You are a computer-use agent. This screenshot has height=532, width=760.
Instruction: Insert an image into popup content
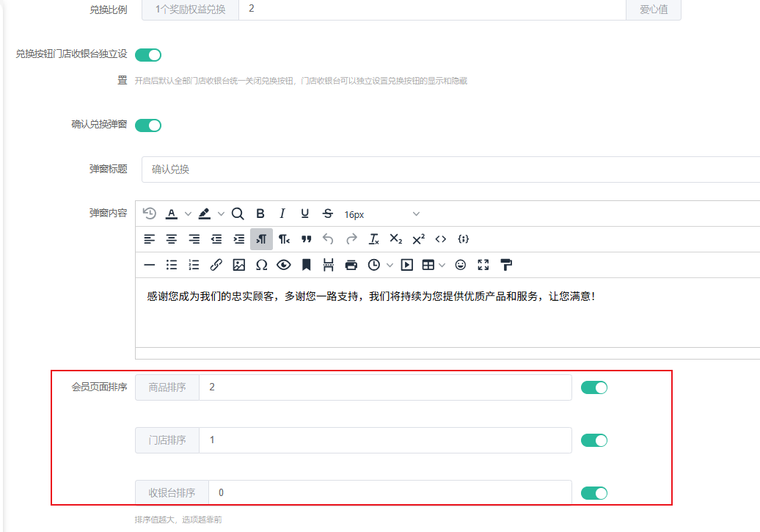tap(239, 265)
